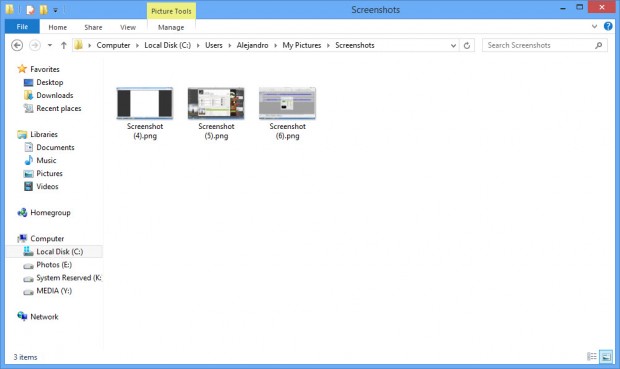The width and height of the screenshot is (620, 369).
Task: Open the recent locations dropdown arrow
Action: (49, 45)
